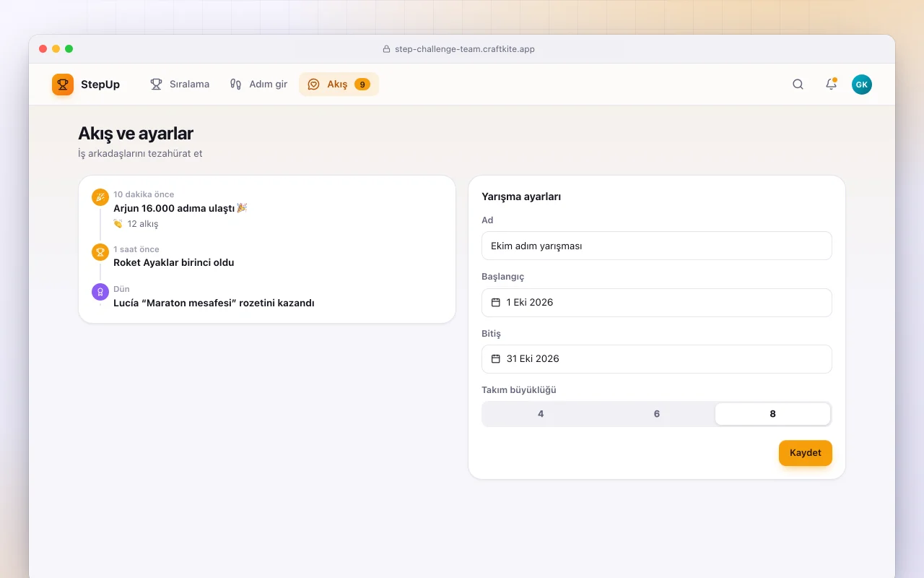Open search with the magnifier icon
The height and width of the screenshot is (578, 924).
click(798, 85)
